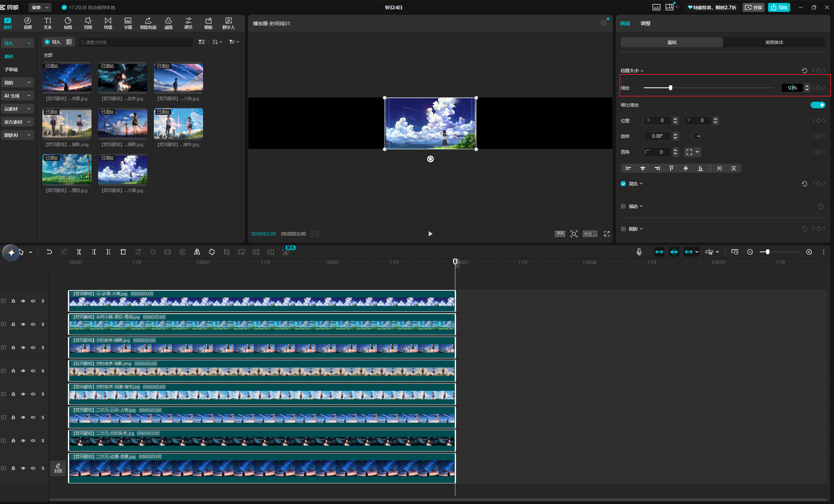The height and width of the screenshot is (504, 834).
Task: Hide the top 大海.jpg track with eye icon
Action: [x=23, y=301]
